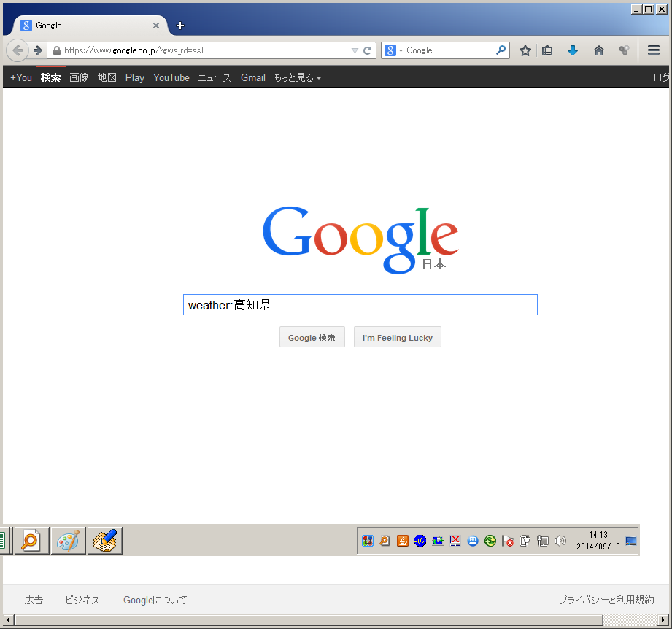This screenshot has width=672, height=629.
Task: Choose search engine via the Google icon dropdown
Action: click(393, 50)
